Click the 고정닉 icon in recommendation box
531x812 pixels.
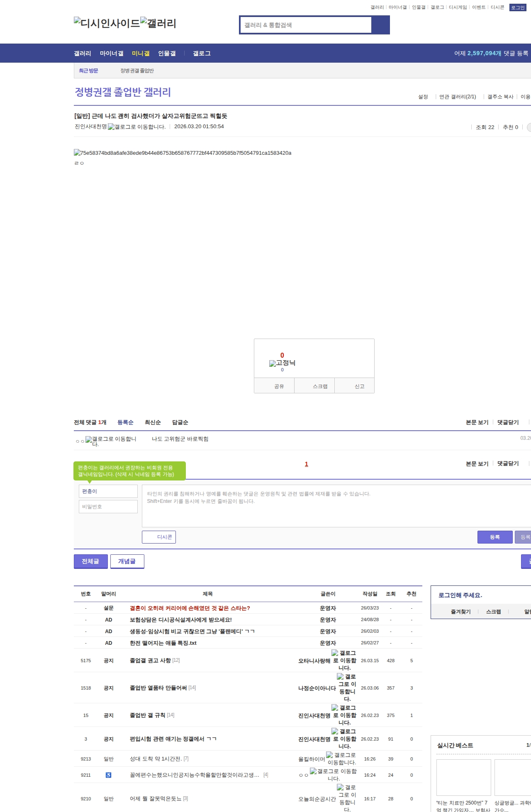point(282,363)
